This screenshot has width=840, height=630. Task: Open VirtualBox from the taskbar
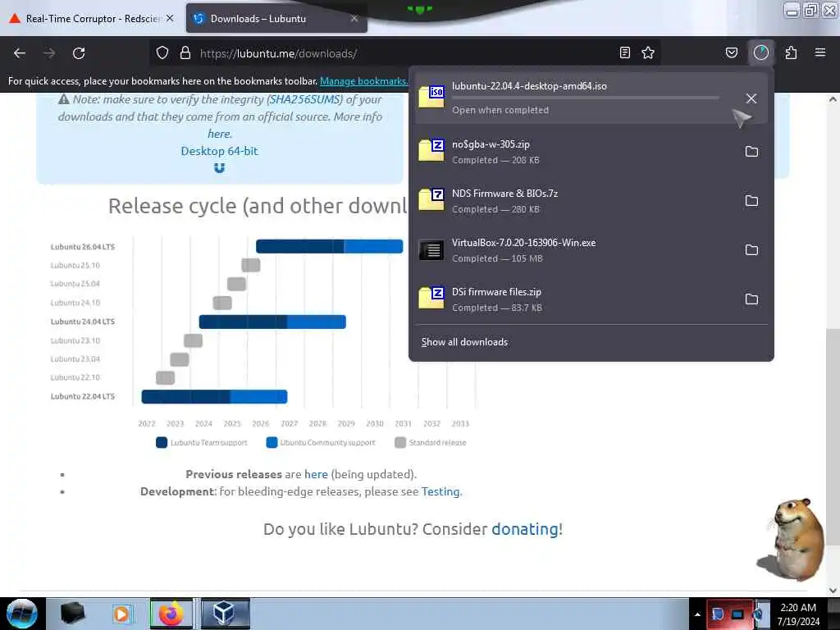click(x=225, y=614)
